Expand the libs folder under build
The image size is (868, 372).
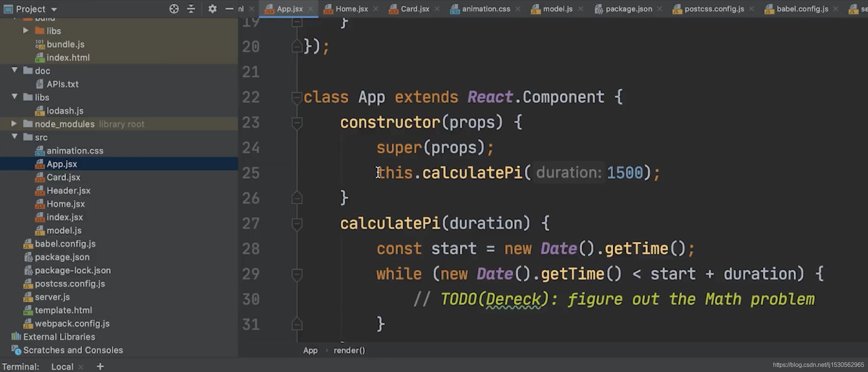(x=26, y=30)
